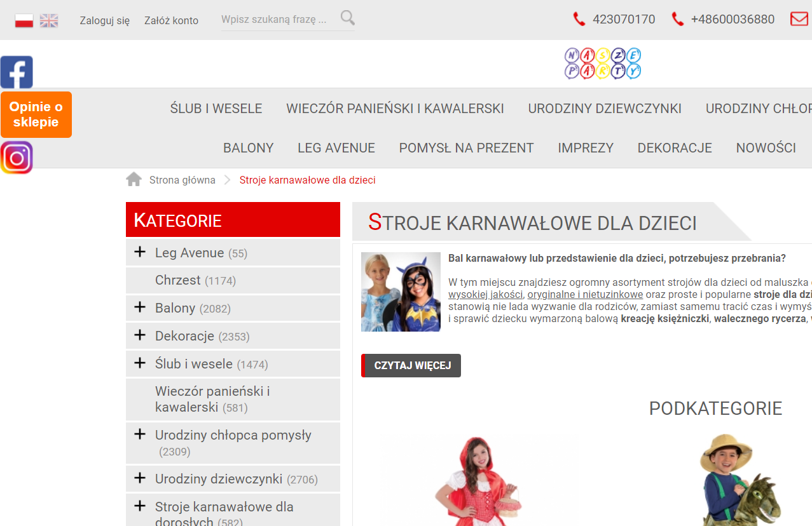Viewport: 812px width, 526px height.
Task: Click the home icon in the breadcrumb
Action: (134, 179)
